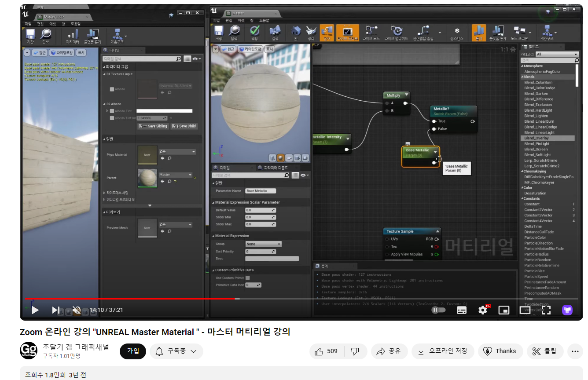Click the miniplayer icon in YouTube player
Screen dimensions: 588x380
pyautogui.click(x=504, y=310)
